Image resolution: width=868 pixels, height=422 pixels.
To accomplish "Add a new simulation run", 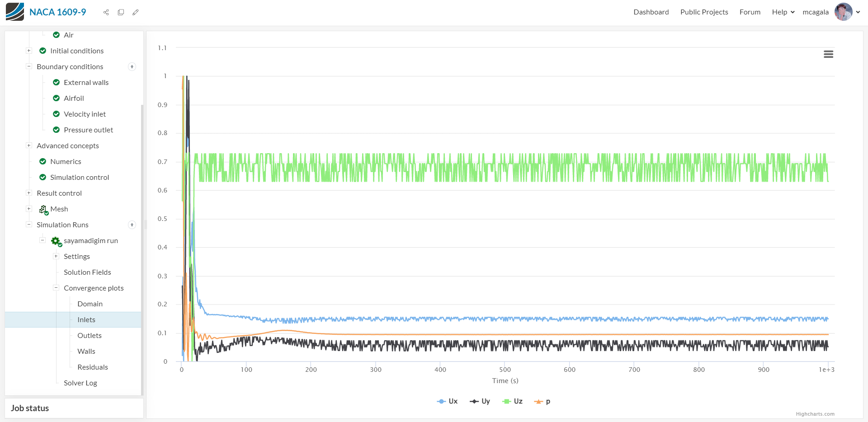I will click(132, 225).
